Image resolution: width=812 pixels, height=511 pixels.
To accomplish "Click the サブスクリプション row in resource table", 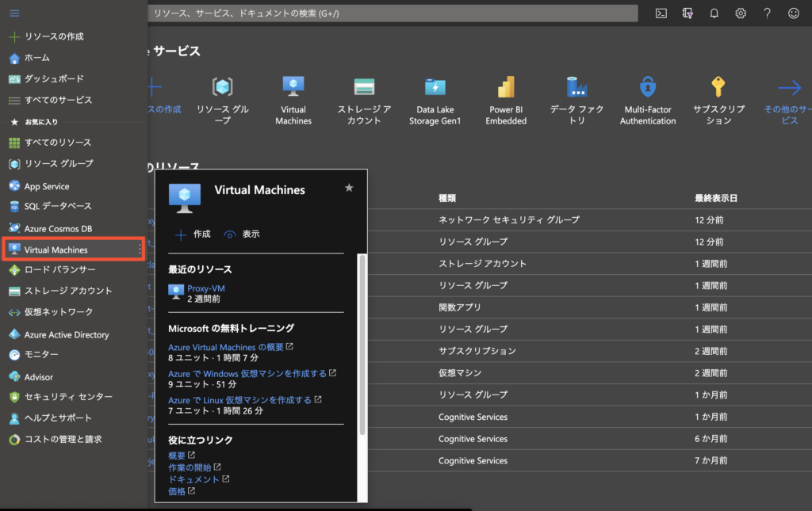I will coord(477,351).
